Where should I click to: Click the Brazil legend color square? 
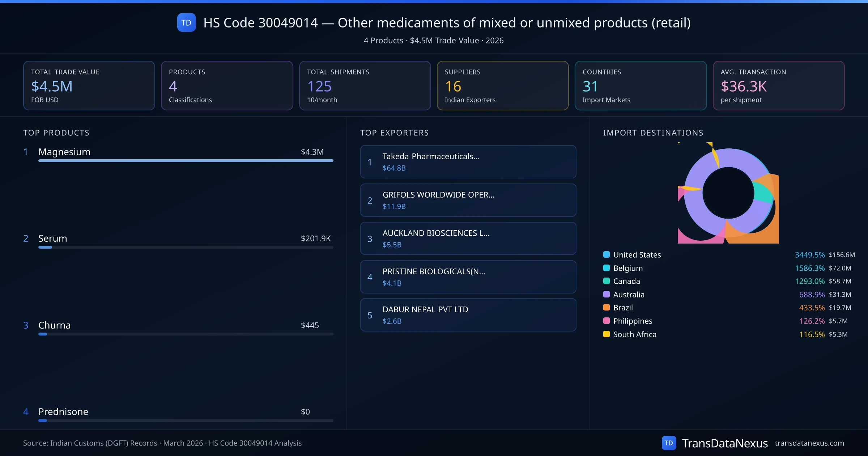(x=606, y=308)
